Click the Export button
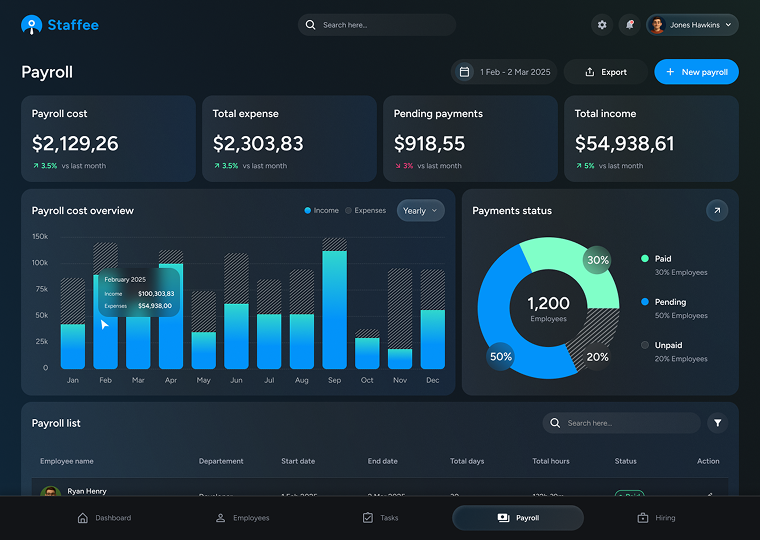 tap(605, 72)
